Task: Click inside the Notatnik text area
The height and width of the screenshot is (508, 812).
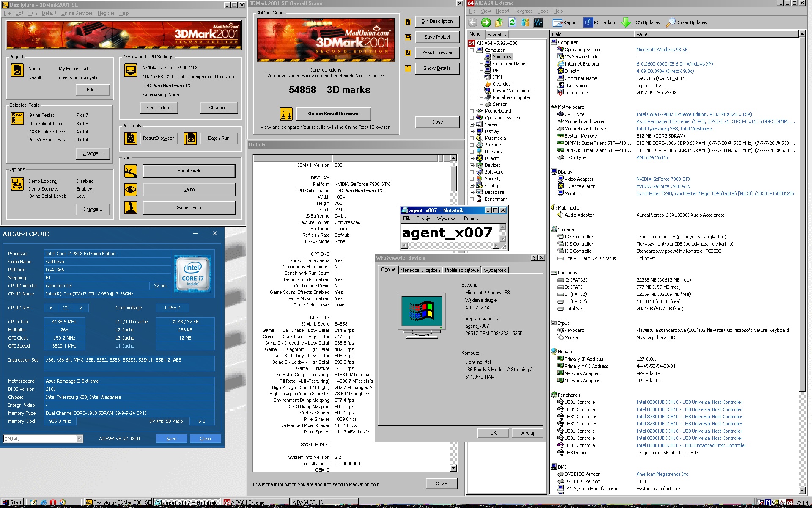Action: coord(450,233)
